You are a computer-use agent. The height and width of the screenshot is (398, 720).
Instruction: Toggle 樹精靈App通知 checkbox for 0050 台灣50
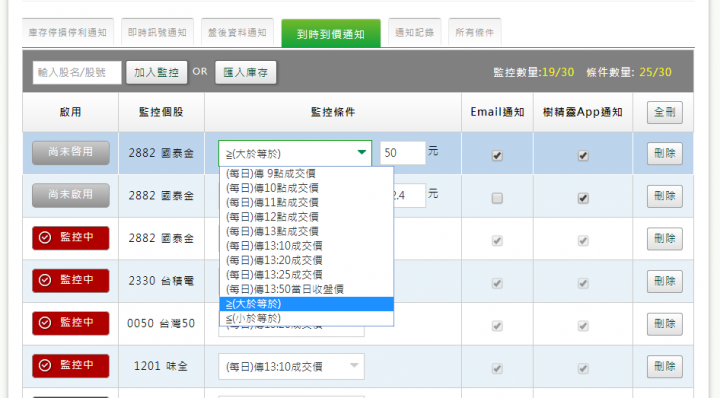[x=583, y=326]
